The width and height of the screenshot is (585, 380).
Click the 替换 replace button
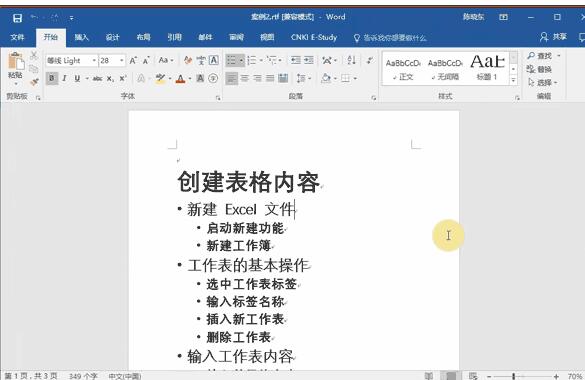539,69
